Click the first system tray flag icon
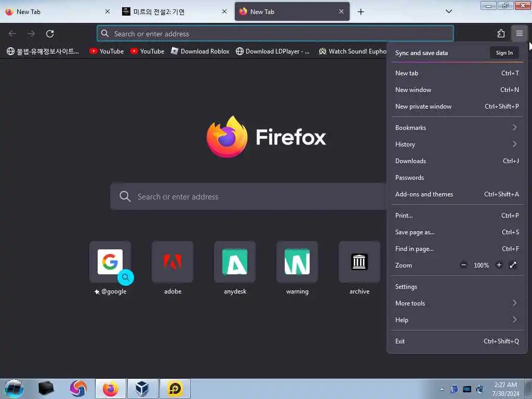Viewport: 532px width, 399px height. tap(454, 389)
